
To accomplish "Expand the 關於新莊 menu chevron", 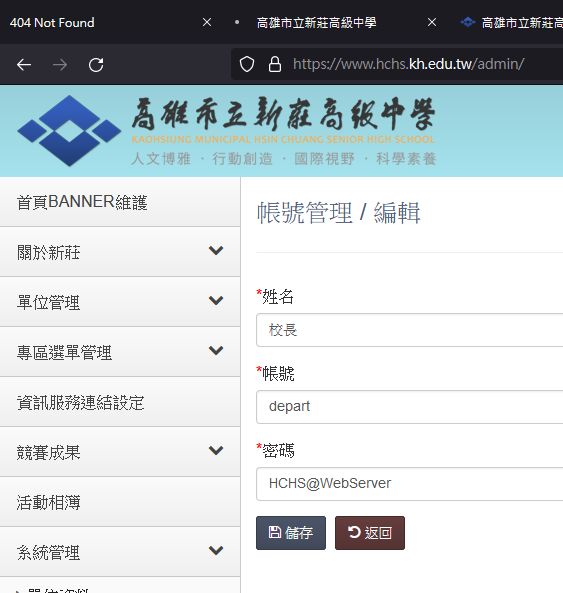I will click(x=216, y=250).
